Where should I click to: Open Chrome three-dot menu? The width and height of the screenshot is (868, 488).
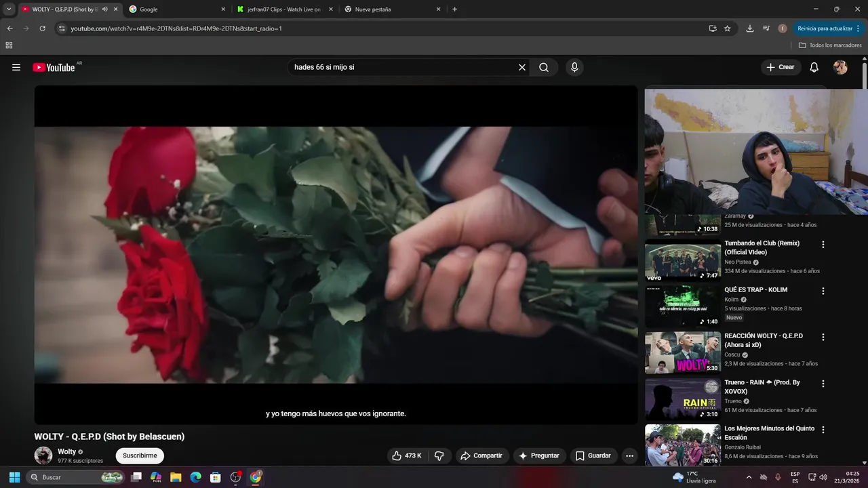(858, 28)
